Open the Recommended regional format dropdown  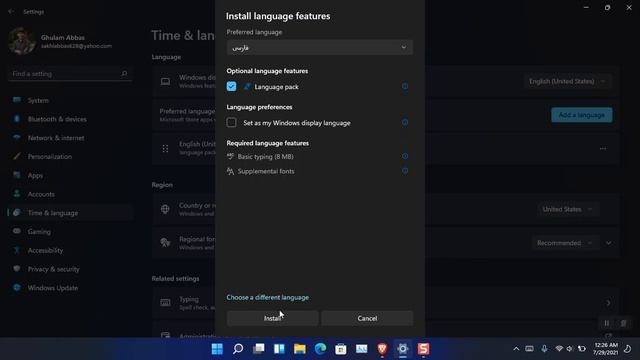click(x=564, y=243)
